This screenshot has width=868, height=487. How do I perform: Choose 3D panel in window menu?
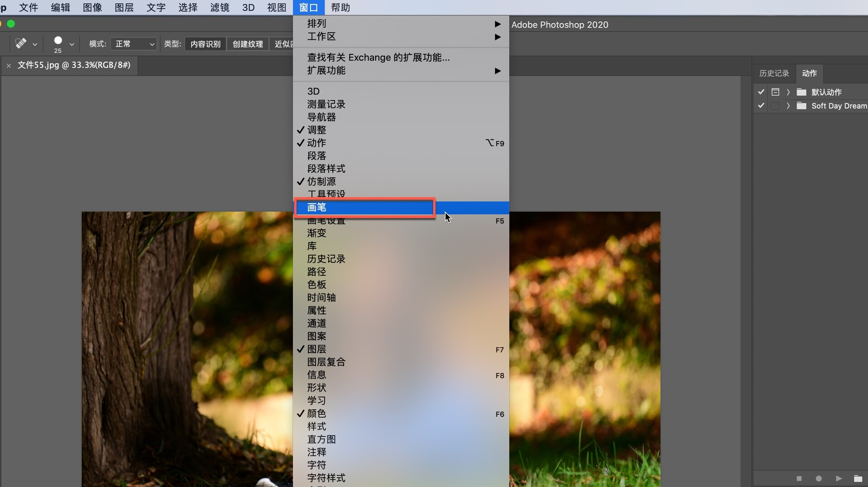click(401, 91)
